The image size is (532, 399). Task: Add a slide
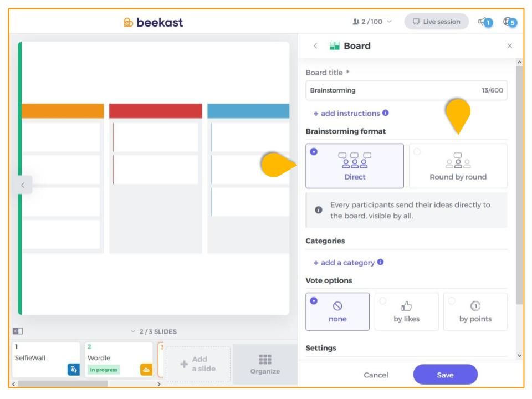pos(198,364)
